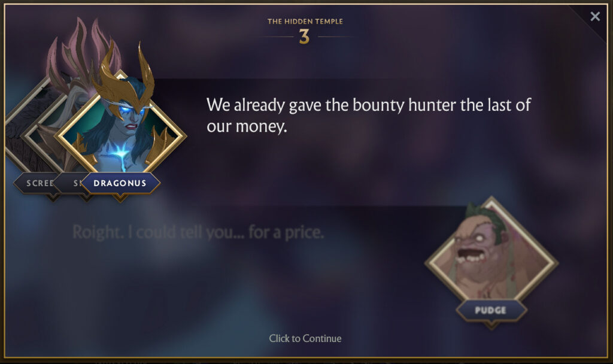Close the dialogue with the X icon
The image size is (613, 364).
(x=595, y=16)
